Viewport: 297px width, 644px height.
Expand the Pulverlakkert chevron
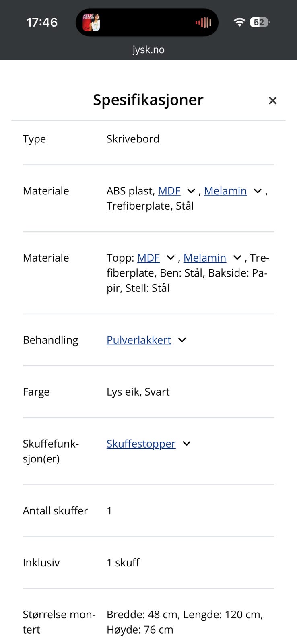(x=182, y=340)
